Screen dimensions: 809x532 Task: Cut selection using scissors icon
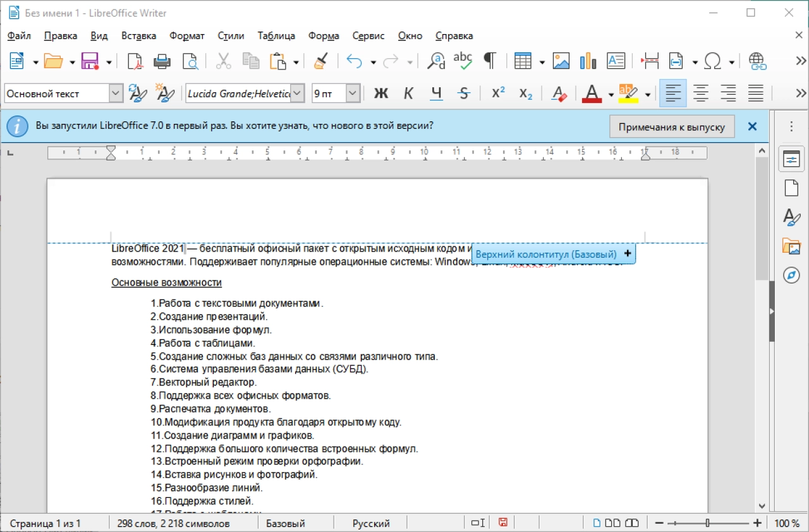coord(224,61)
